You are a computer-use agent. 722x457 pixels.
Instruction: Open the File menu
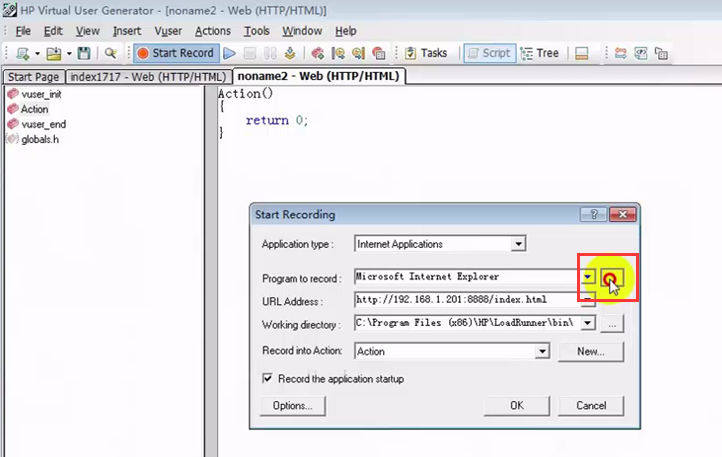point(23,31)
